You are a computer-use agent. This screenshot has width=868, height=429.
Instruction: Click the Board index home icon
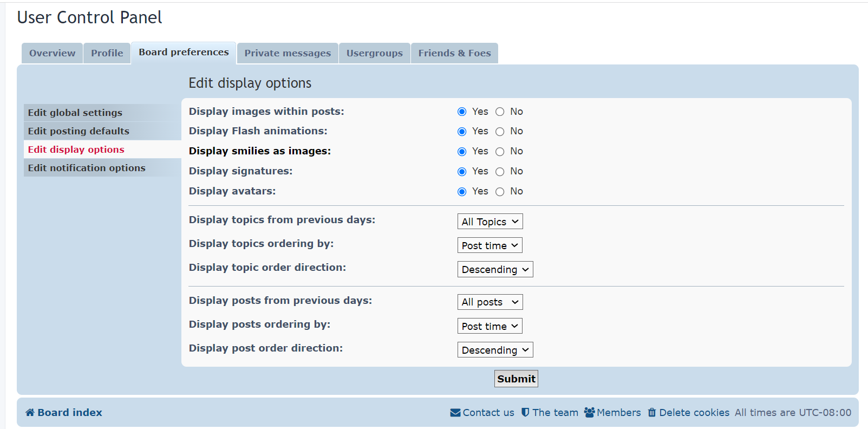(30, 413)
